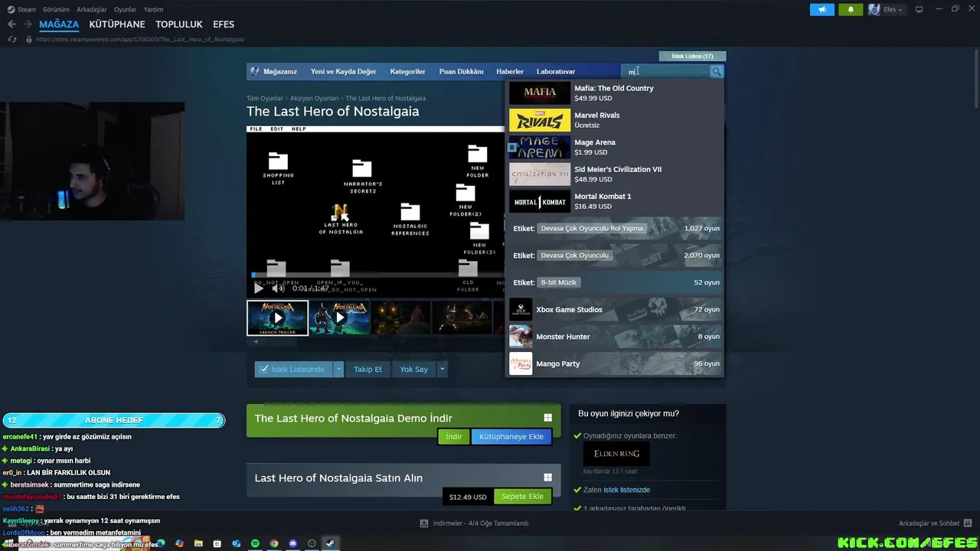Click the Aksiyon Oyunları breadcrumb link
The width and height of the screenshot is (980, 551).
(x=315, y=98)
